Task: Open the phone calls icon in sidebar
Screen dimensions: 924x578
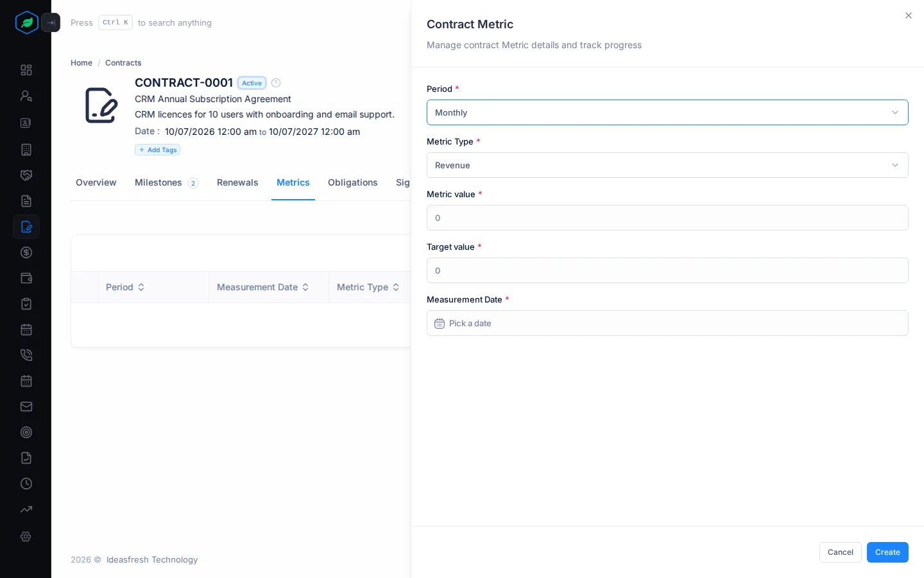Action: (x=26, y=355)
